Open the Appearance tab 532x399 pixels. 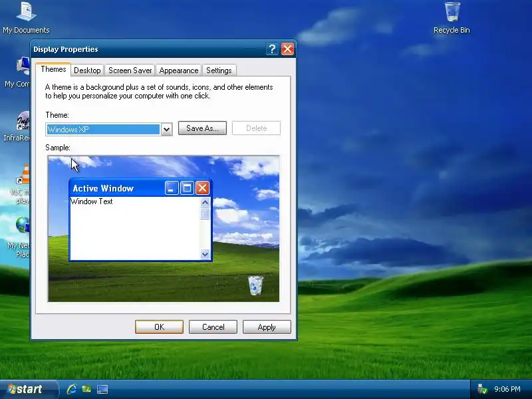(x=178, y=70)
